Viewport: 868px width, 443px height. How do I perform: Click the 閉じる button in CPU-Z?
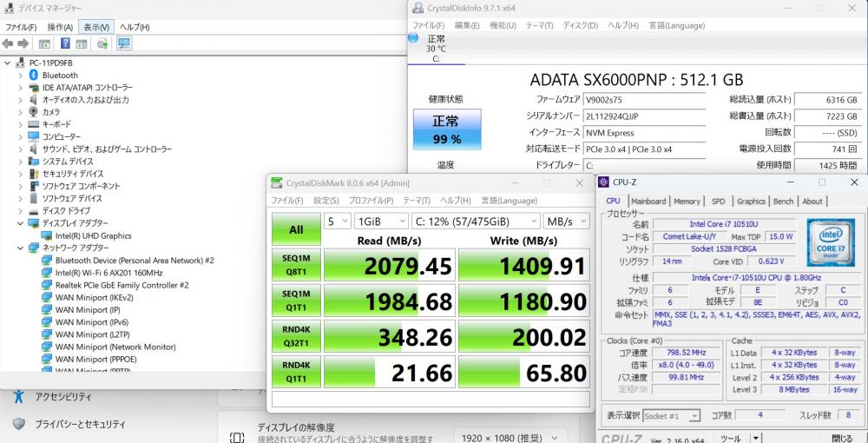[x=841, y=438]
